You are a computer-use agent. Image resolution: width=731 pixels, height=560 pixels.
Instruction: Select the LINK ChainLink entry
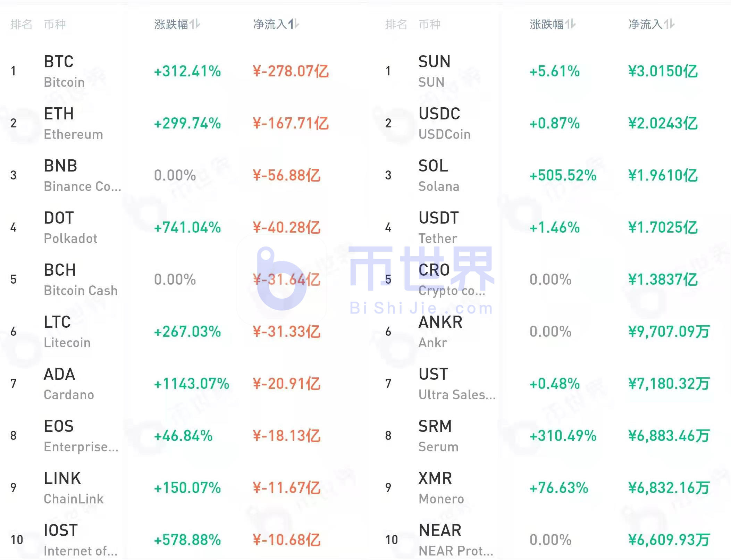[62, 488]
